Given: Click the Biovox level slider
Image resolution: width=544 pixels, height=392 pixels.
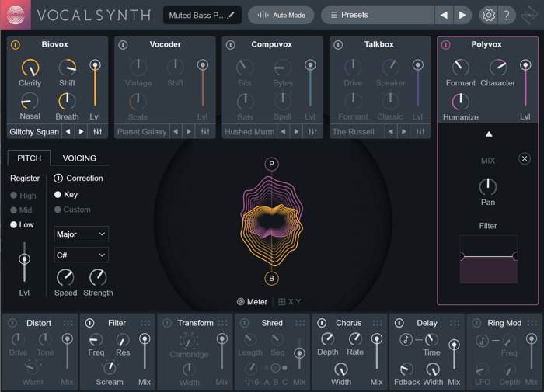Looking at the screenshot, I should click(x=95, y=84).
